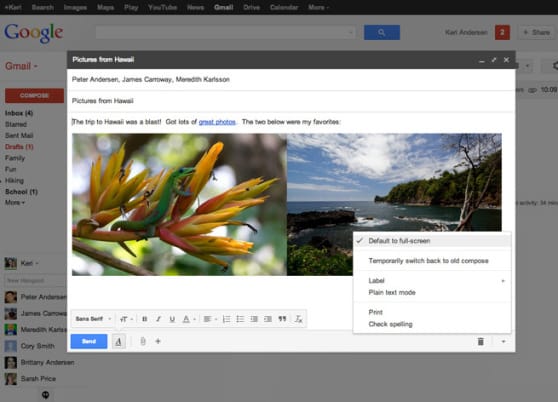Screen dimensions: 558x402
Task: Apply italic formatting to text
Action: tap(158, 319)
